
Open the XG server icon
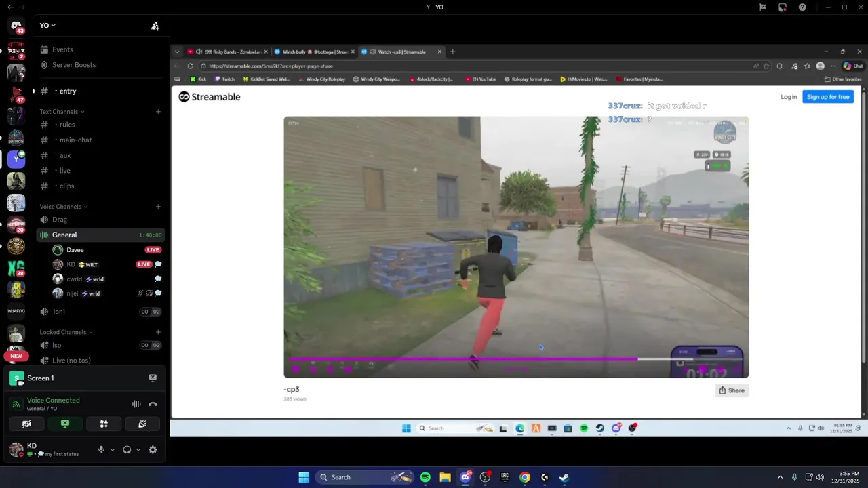pos(16,268)
